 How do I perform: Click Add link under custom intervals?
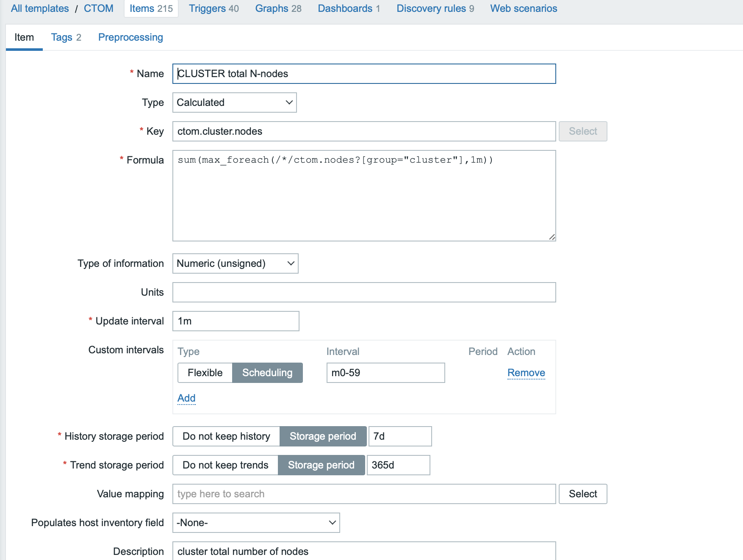(x=186, y=398)
